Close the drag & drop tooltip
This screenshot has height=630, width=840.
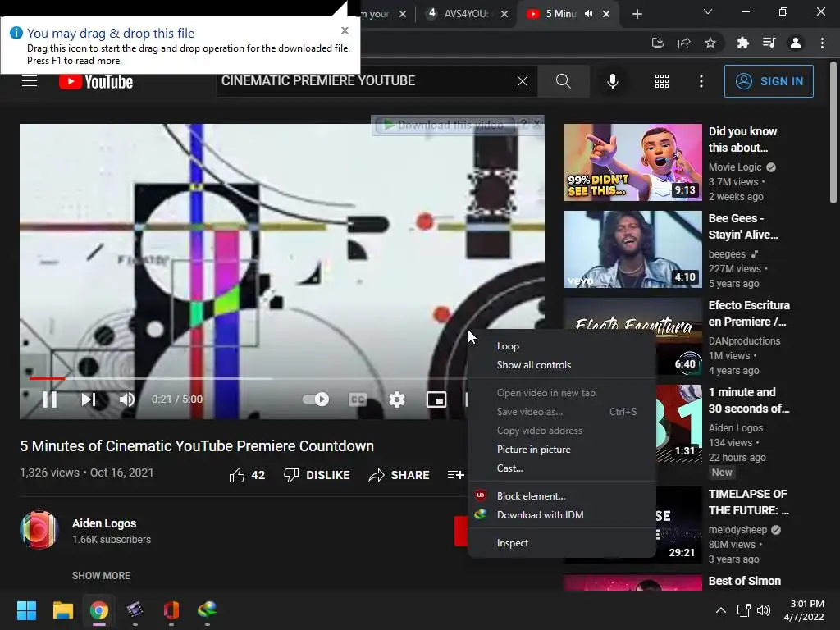pos(345,30)
